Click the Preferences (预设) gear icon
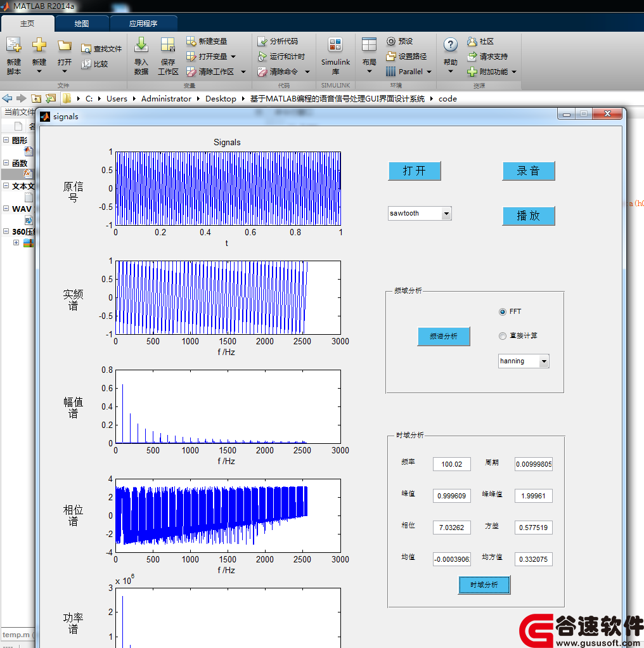Screen dimensions: 644x648 click(391, 41)
